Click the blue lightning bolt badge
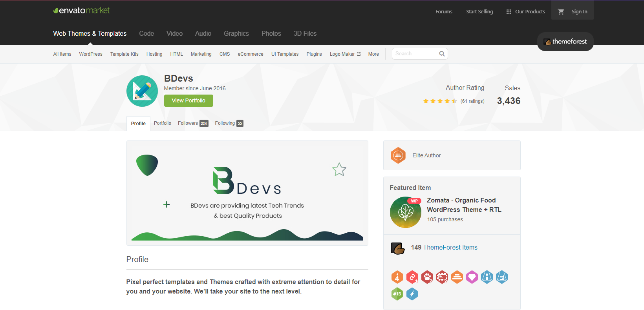Image resolution: width=644 pixels, height=310 pixels. [x=412, y=294]
